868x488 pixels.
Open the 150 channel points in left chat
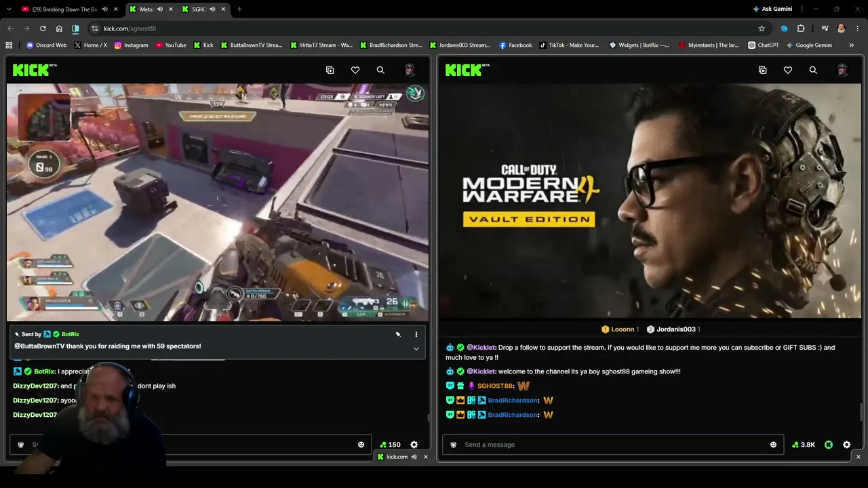(390, 445)
